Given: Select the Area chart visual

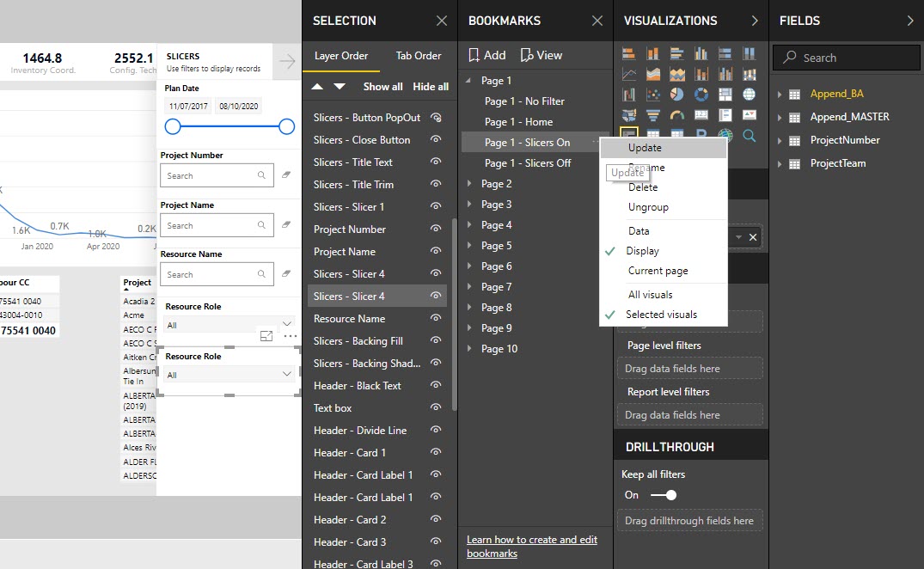Looking at the screenshot, I should tap(653, 74).
